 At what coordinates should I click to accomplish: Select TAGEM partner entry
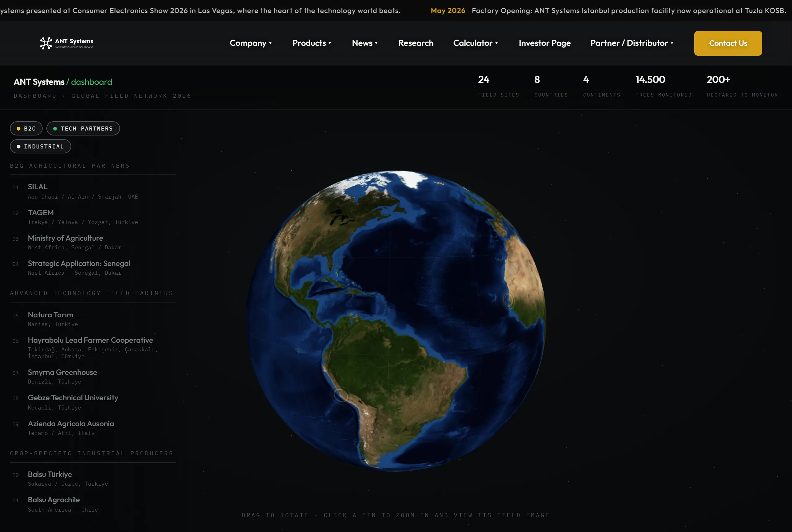pos(93,217)
